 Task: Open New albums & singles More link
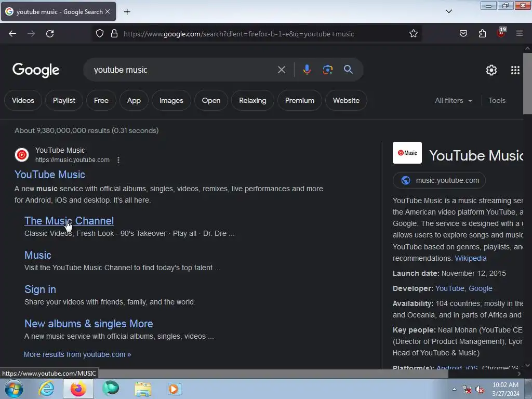coord(88,324)
